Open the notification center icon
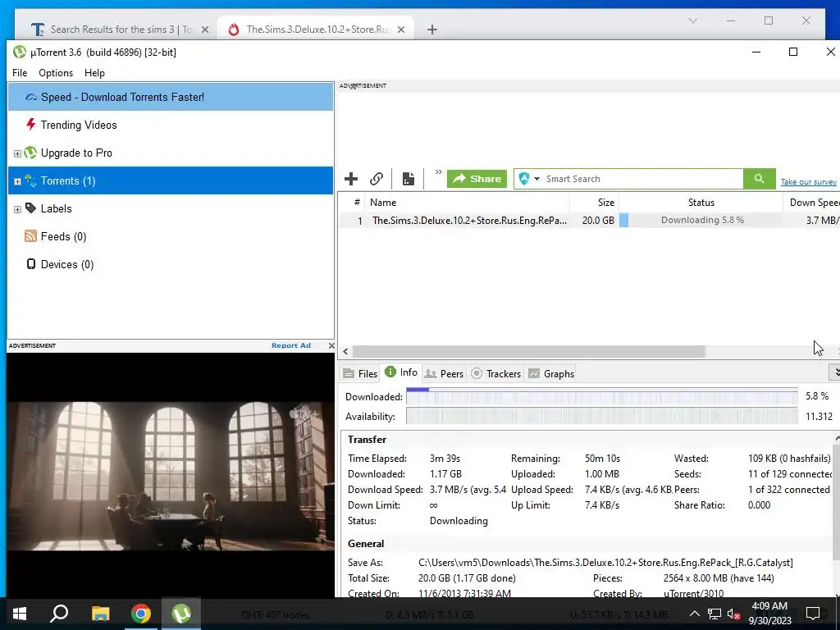 pyautogui.click(x=813, y=614)
